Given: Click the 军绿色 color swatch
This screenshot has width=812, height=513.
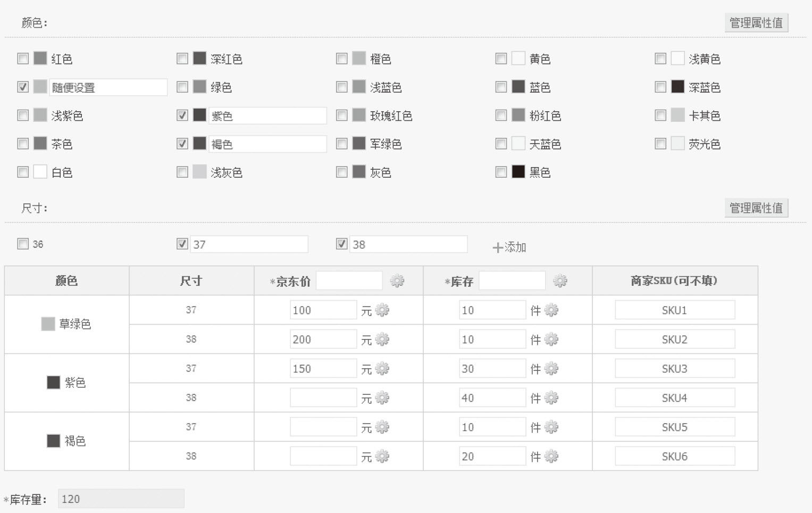Looking at the screenshot, I should click(359, 143).
